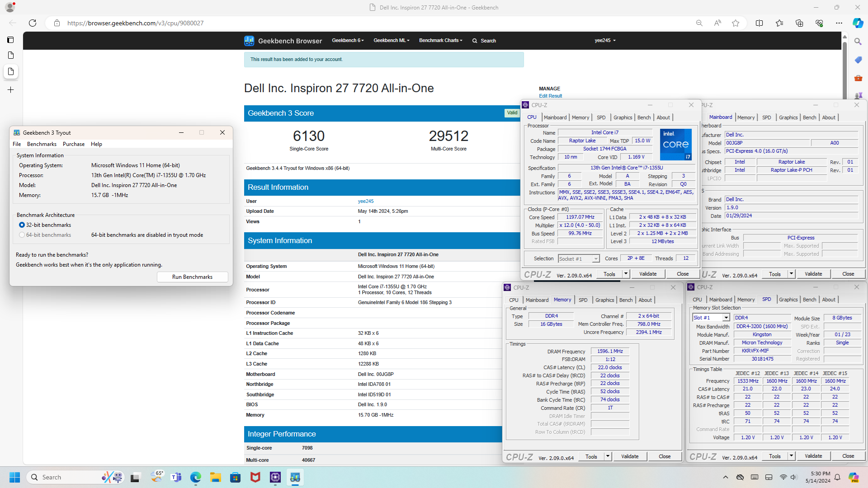This screenshot has height=488, width=868.
Task: Toggle read aloud in the address bar
Action: click(717, 23)
